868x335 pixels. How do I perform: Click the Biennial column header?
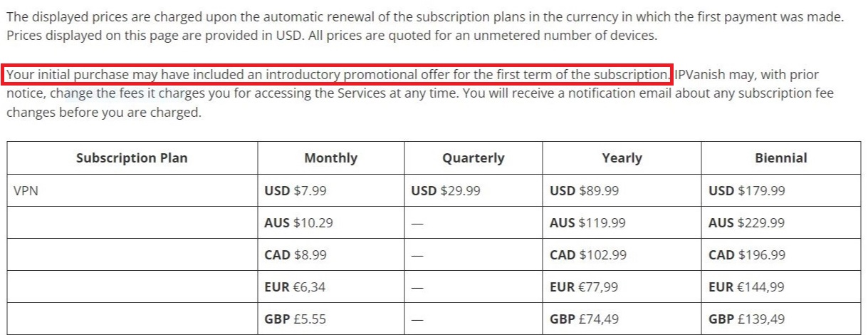(781, 158)
